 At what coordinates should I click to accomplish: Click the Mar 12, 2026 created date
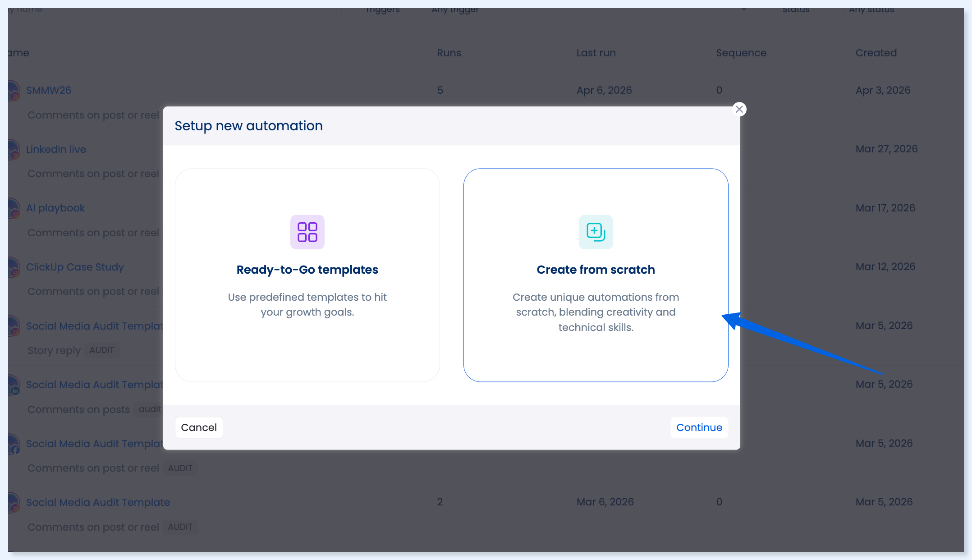(x=885, y=266)
